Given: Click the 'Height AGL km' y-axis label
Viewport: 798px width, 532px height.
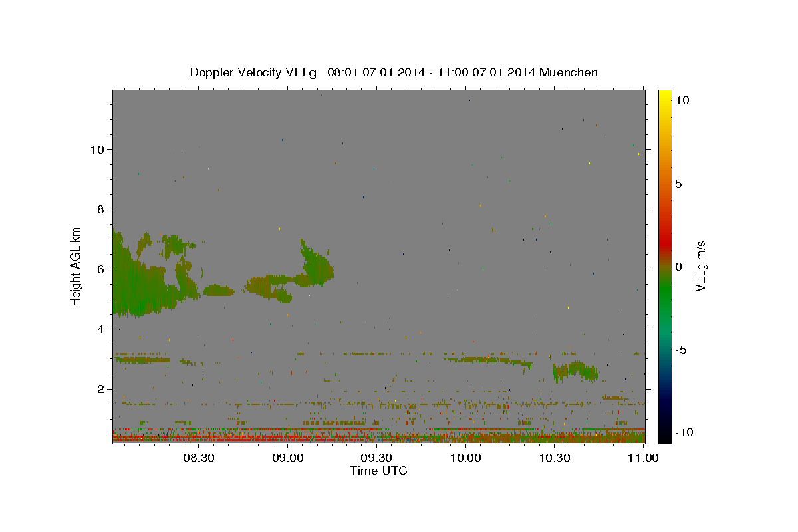Looking at the screenshot, I should (76, 266).
